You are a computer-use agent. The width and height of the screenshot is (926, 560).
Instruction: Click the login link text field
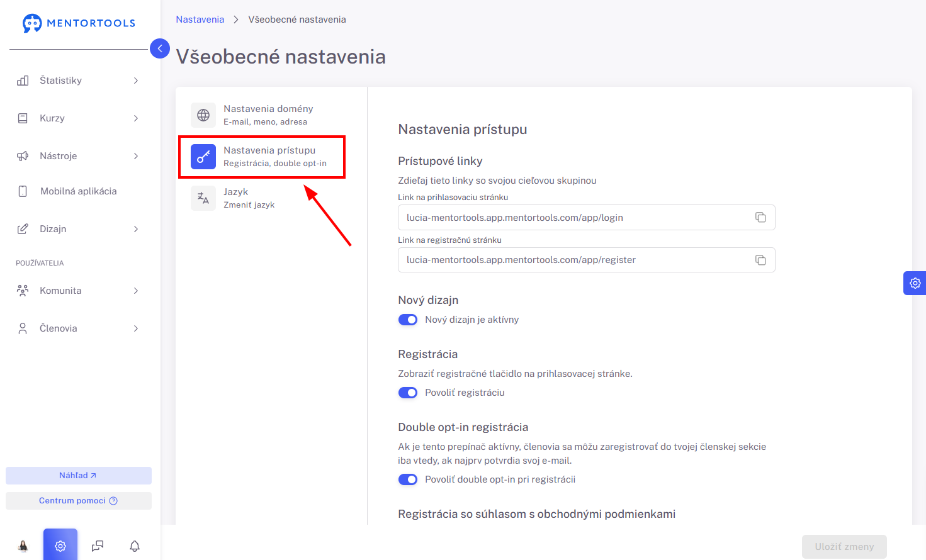point(587,217)
